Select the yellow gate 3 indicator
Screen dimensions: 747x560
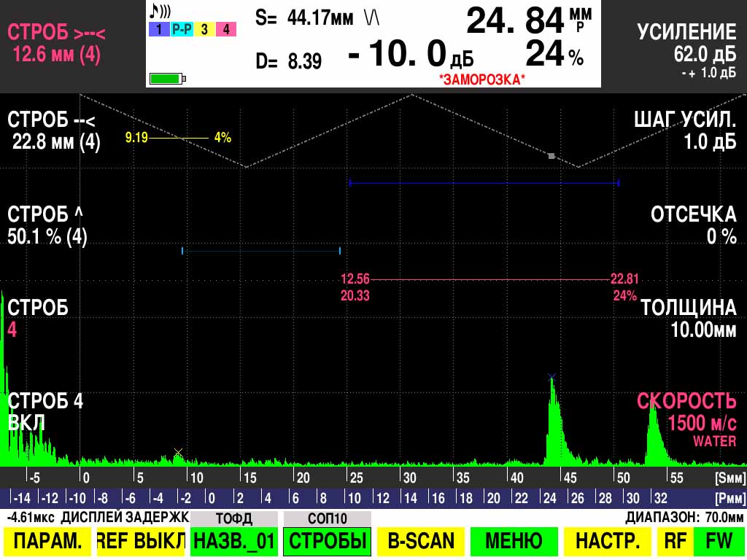tap(204, 30)
